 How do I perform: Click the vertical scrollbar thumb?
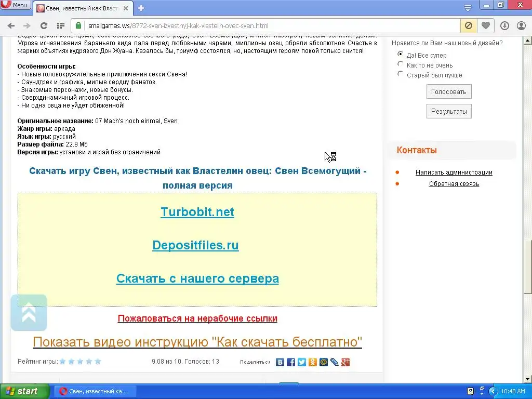[528, 267]
